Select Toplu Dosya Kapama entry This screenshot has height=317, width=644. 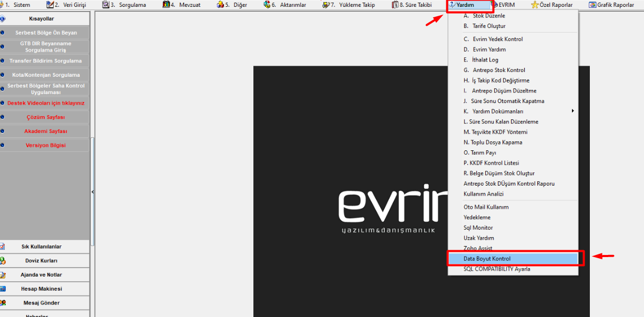coord(513,142)
